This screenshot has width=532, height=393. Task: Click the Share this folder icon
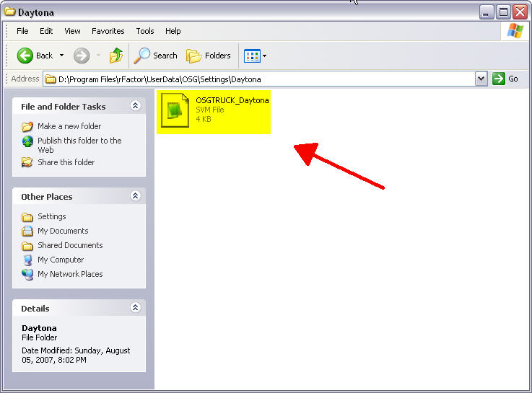point(27,162)
